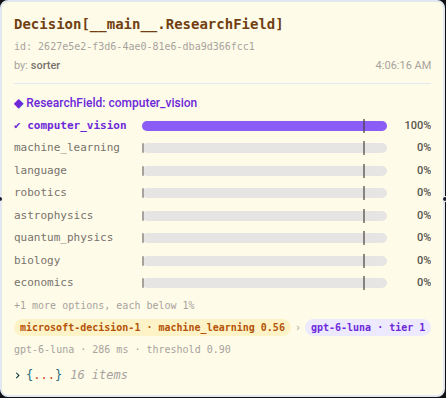
Task: Select the economics option label
Action: click(44, 283)
